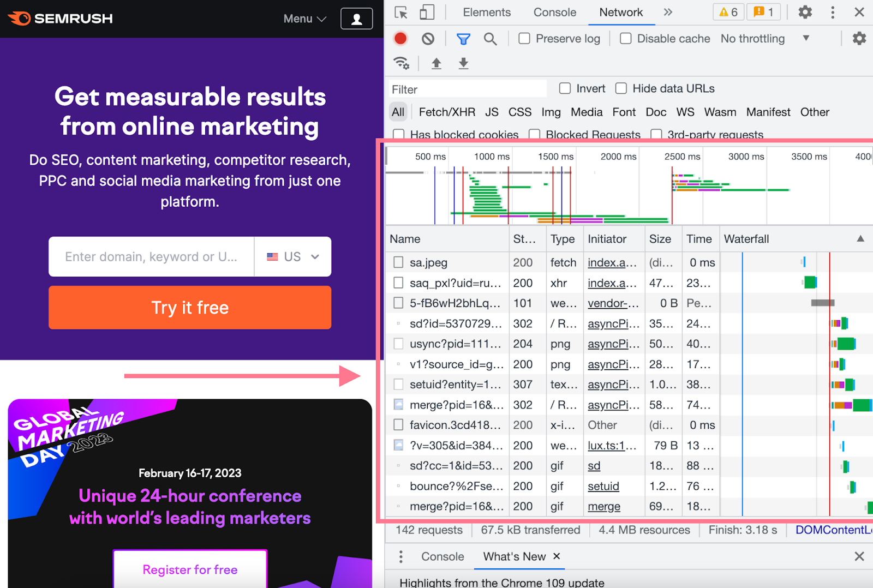Click the 2500 ms timeline overview marker
This screenshot has width=873, height=588.
[x=682, y=157]
